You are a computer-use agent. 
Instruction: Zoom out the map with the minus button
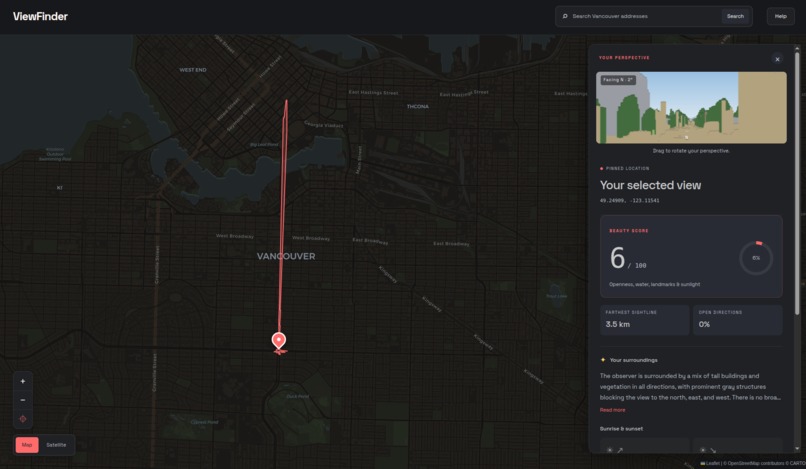(23, 400)
